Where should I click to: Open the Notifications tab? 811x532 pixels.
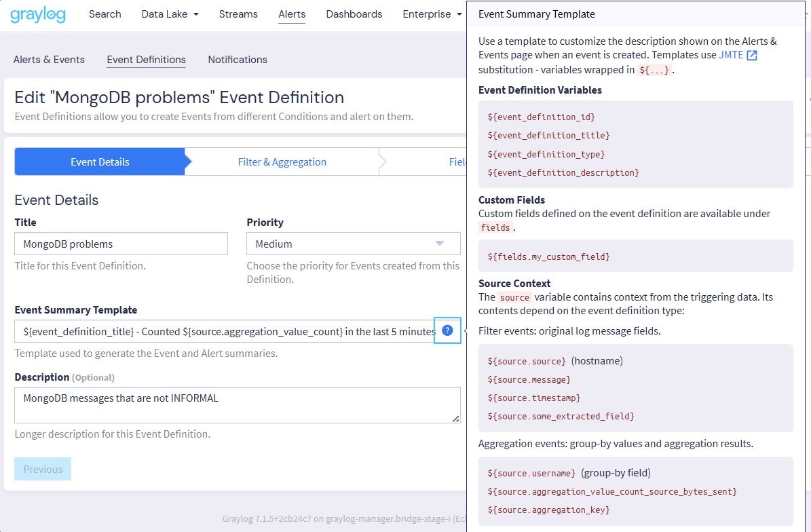(238, 60)
